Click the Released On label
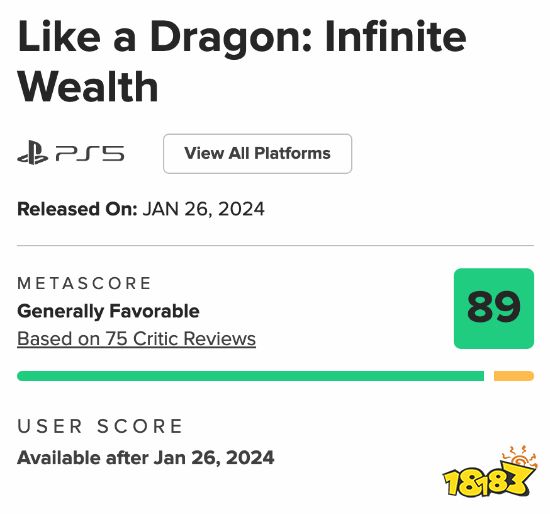 [x=77, y=209]
